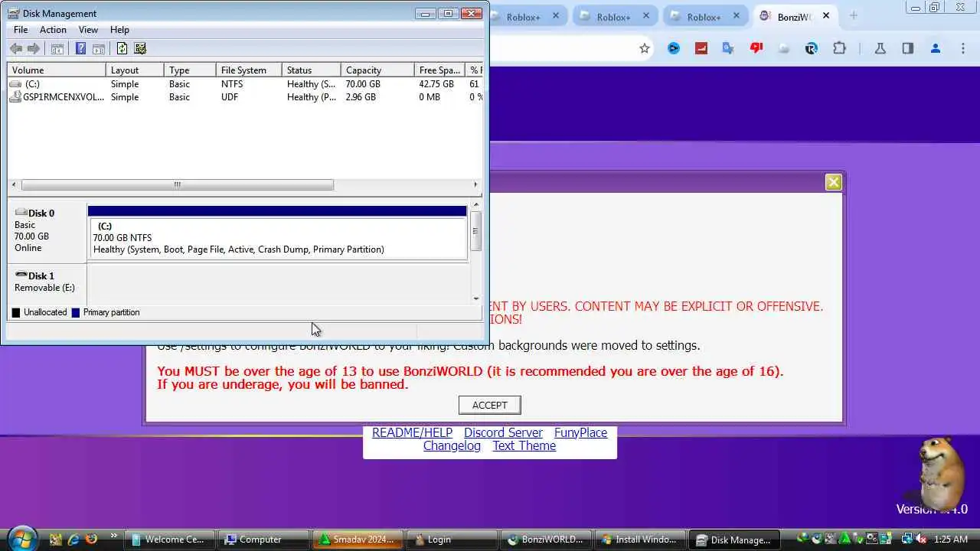Close the BonziWORLD Chrome tab
Image resolution: width=980 pixels, height=551 pixels.
(826, 16)
